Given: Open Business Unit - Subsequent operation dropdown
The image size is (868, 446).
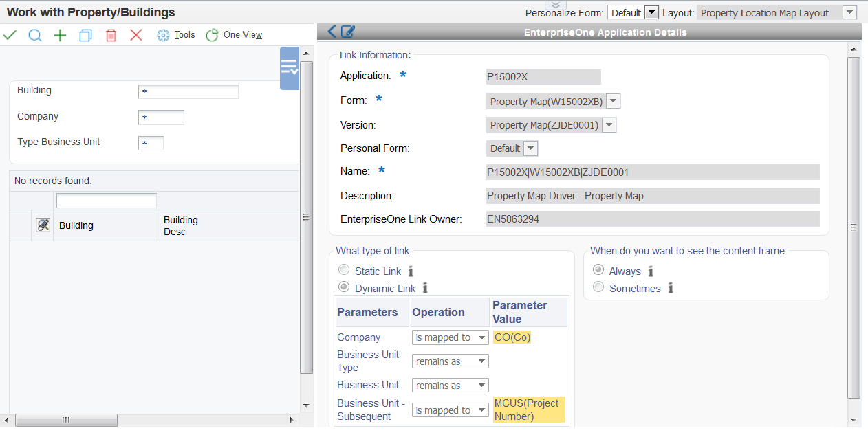Looking at the screenshot, I should (x=451, y=410).
